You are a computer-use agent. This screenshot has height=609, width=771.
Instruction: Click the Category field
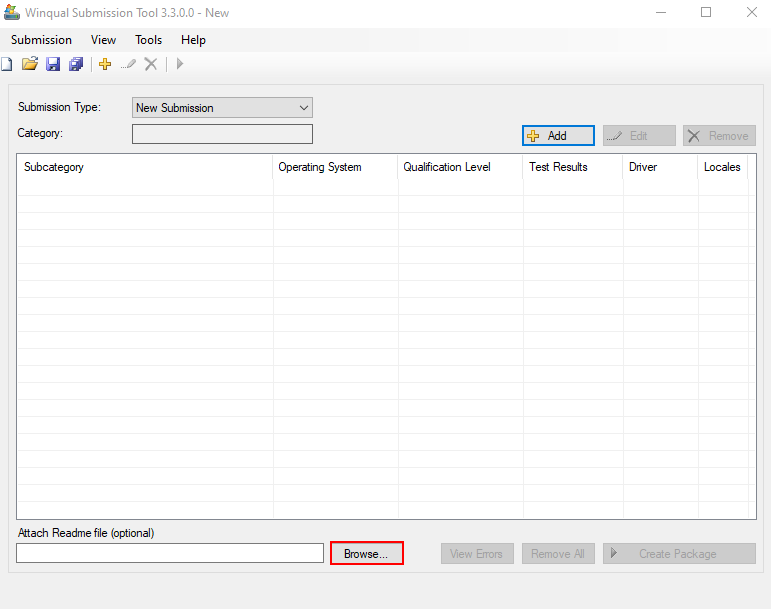coord(222,134)
